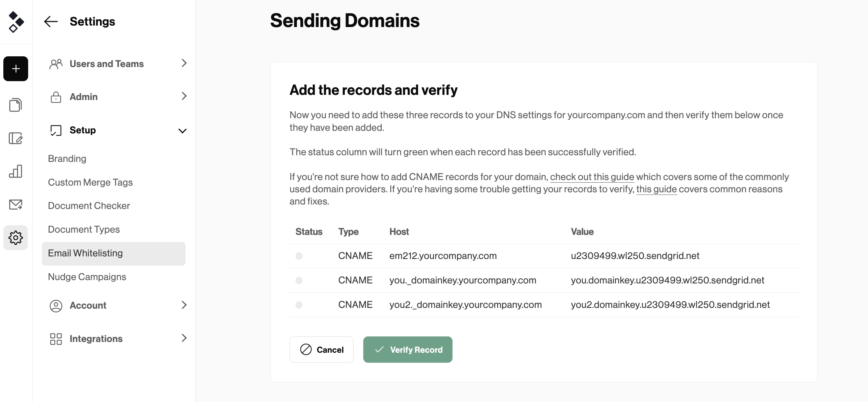Click the plus icon to create new document
Viewport: 868px width, 402px height.
(x=16, y=69)
